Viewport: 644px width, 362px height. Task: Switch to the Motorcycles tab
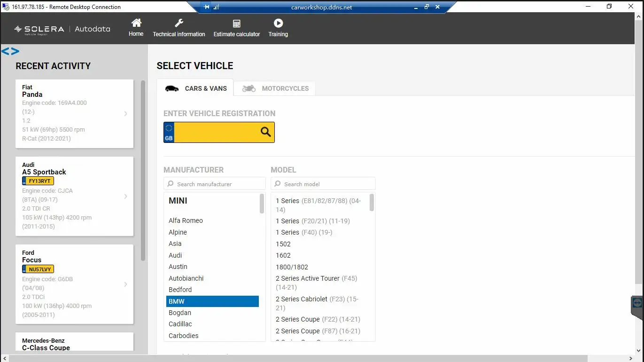(x=275, y=88)
